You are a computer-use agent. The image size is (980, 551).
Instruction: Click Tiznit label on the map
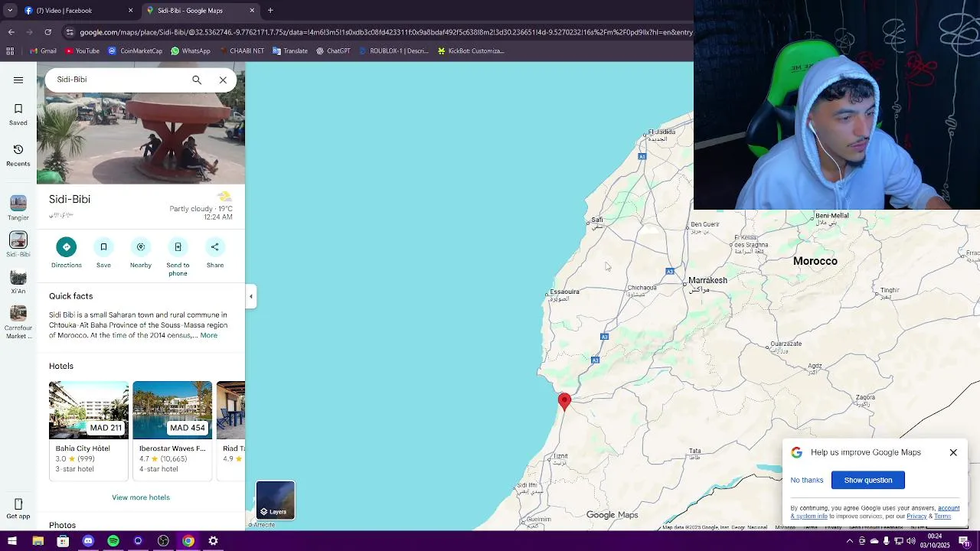coord(560,457)
